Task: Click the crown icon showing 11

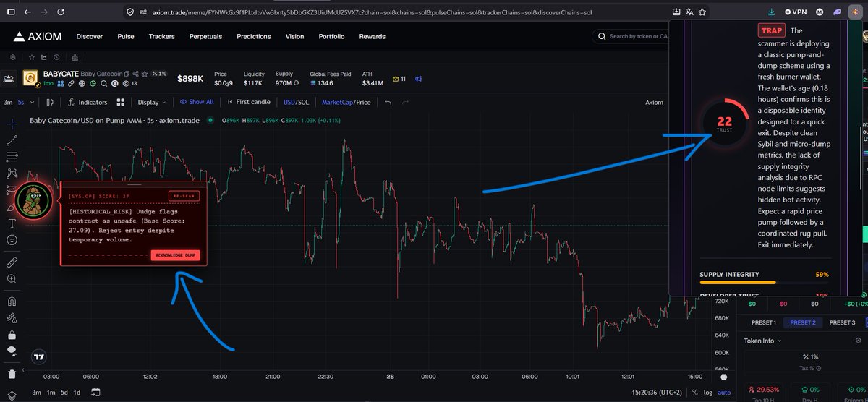Action: tap(399, 79)
